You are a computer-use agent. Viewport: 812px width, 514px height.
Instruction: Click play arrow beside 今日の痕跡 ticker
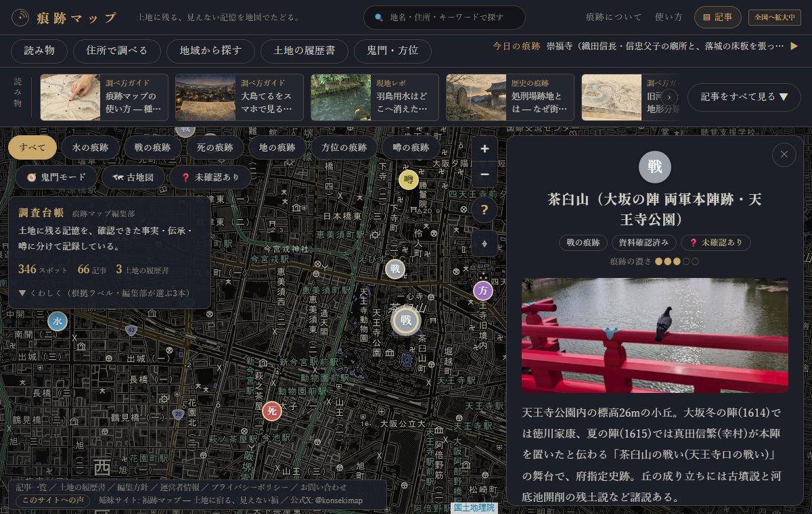(x=794, y=46)
